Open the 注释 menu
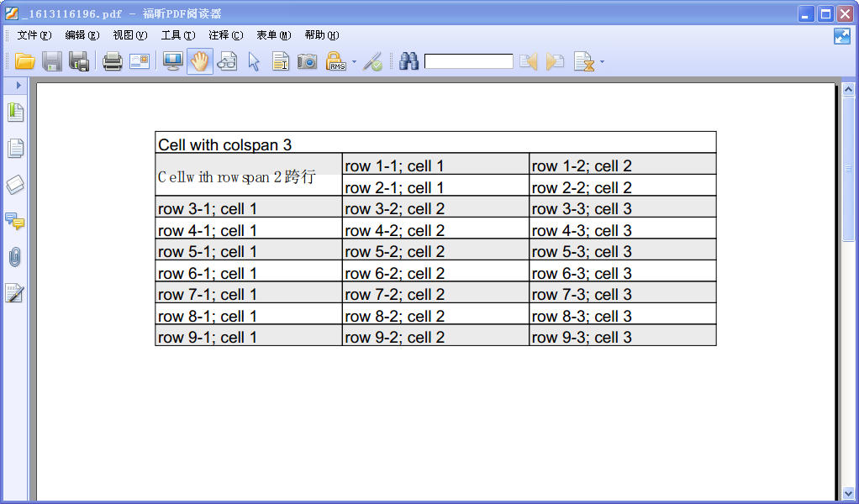 pos(226,35)
